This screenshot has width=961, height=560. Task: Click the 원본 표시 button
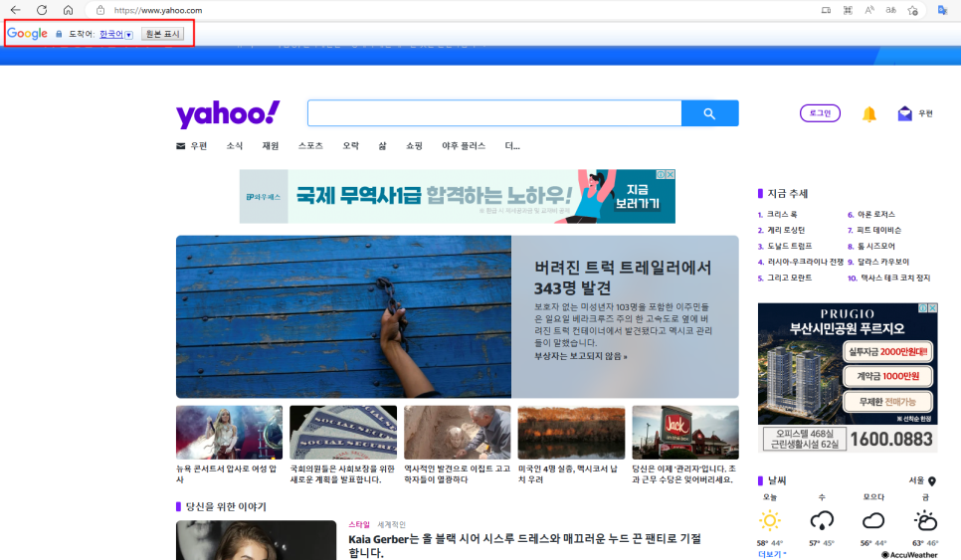pyautogui.click(x=162, y=34)
